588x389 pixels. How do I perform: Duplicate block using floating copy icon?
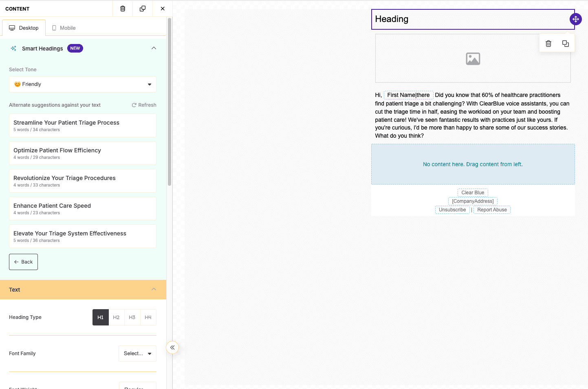[x=566, y=44]
